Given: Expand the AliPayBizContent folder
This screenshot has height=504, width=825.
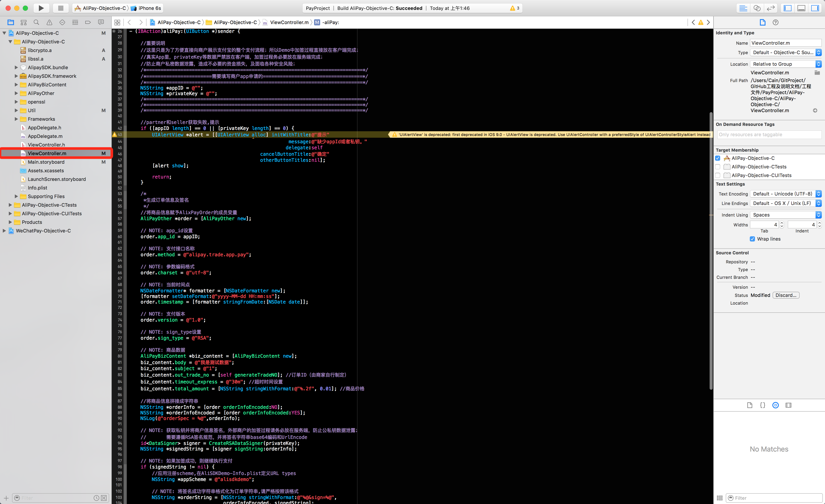Looking at the screenshot, I should 16,85.
